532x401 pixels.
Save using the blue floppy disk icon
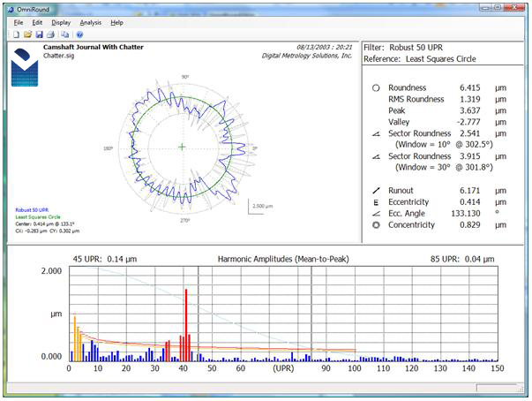coord(40,34)
